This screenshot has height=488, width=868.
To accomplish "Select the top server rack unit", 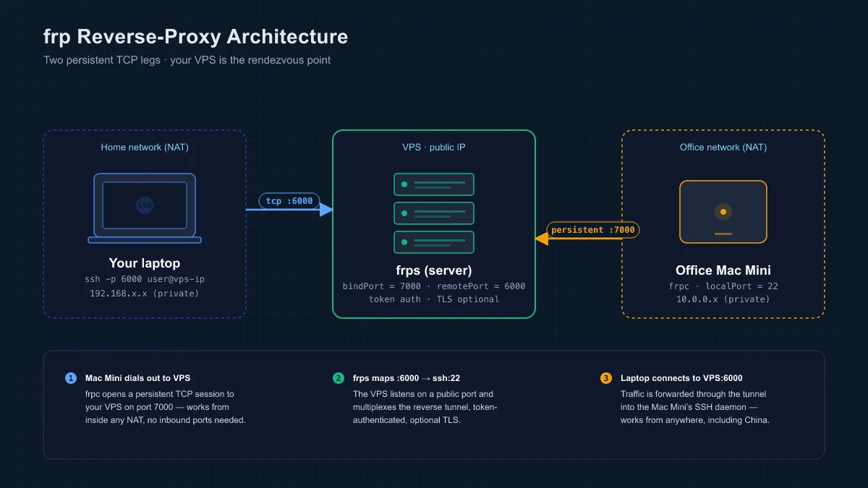I will (x=434, y=184).
